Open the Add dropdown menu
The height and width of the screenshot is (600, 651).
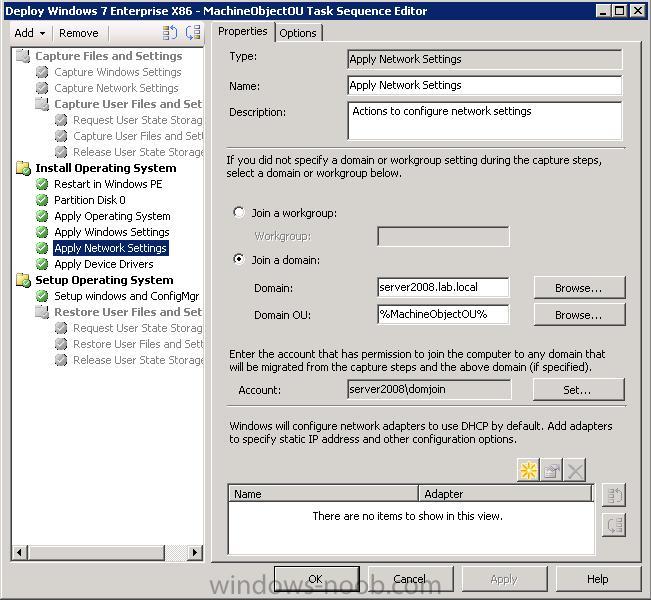click(30, 33)
